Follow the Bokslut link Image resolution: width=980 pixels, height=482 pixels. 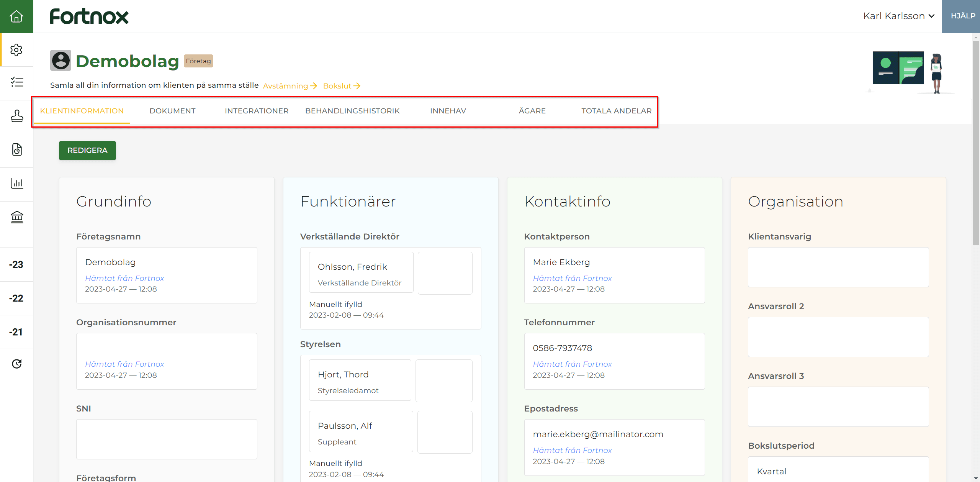point(342,86)
